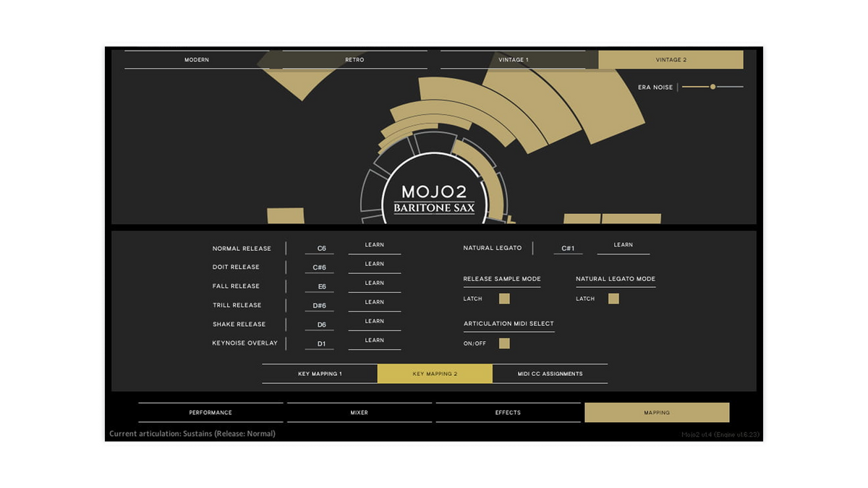Switch to the Mapping page
This screenshot has height=488, width=868.
coord(657,413)
